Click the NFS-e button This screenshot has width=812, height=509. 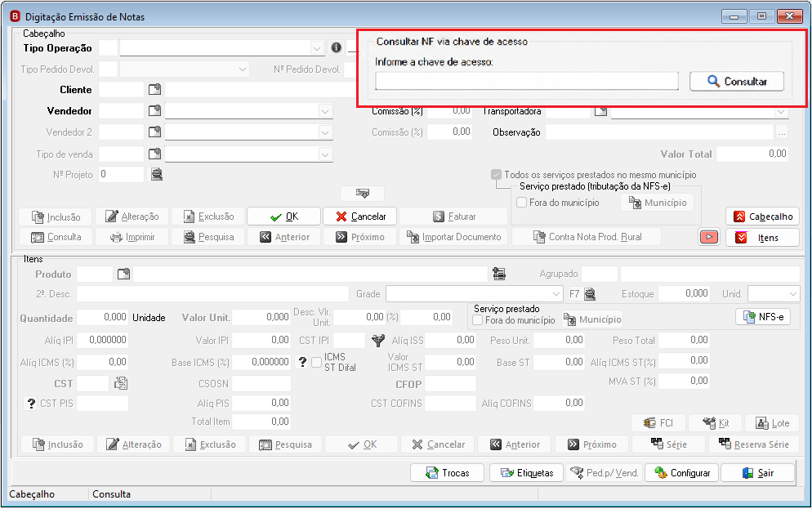tap(763, 316)
